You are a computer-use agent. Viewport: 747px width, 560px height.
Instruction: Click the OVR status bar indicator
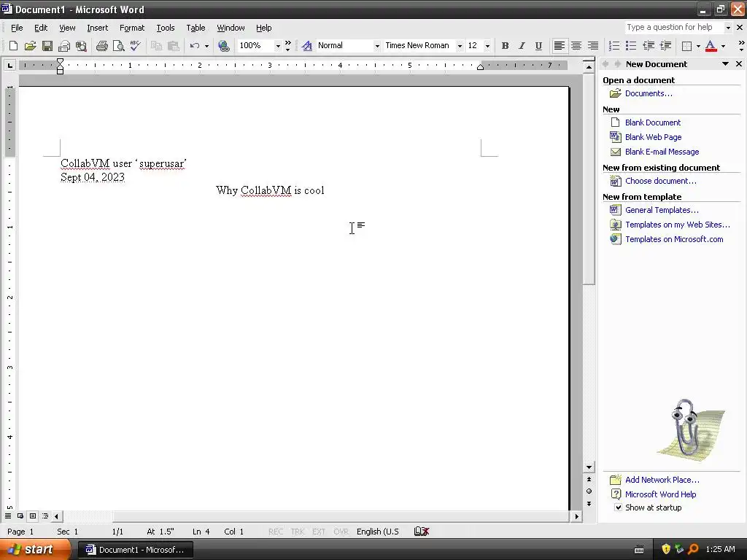(341, 532)
